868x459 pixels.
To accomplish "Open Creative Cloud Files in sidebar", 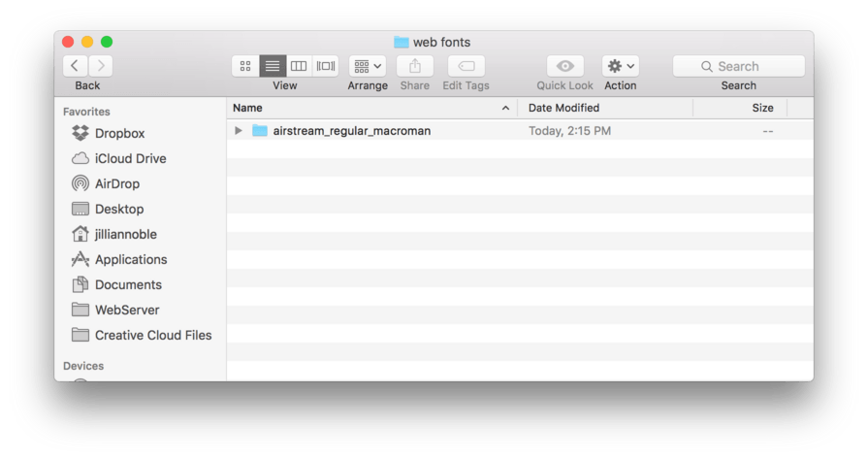I will [x=142, y=335].
